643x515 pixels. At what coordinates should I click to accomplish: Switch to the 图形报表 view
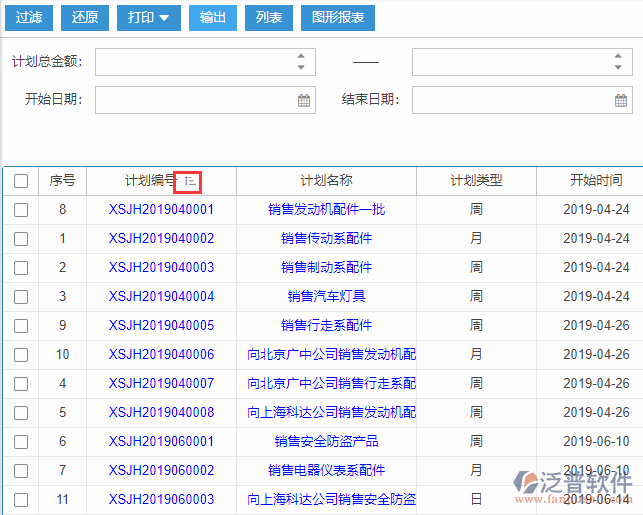coord(338,18)
